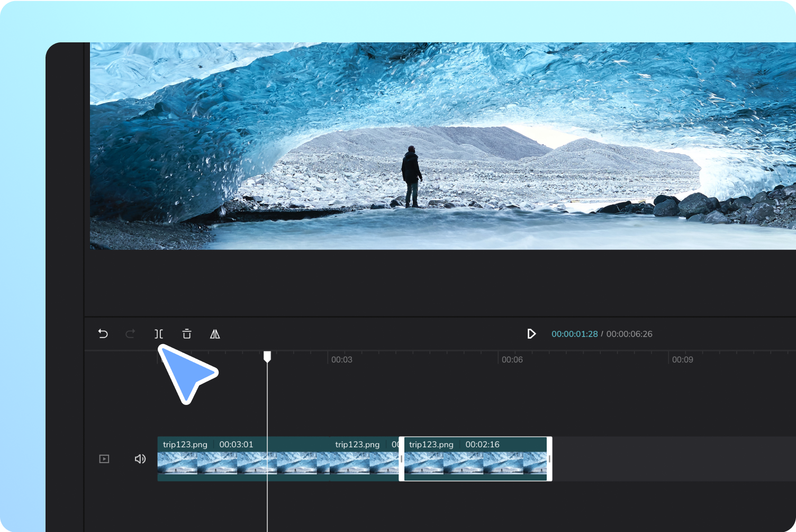Viewport: 796px width, 532px height.
Task: Click the 00:09 label on the ruler
Action: tap(683, 359)
